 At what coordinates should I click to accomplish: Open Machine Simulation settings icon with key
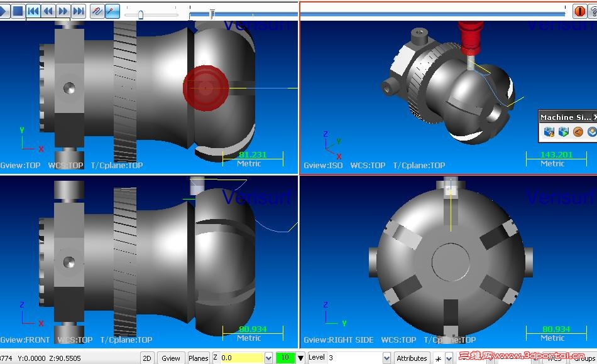[x=549, y=132]
